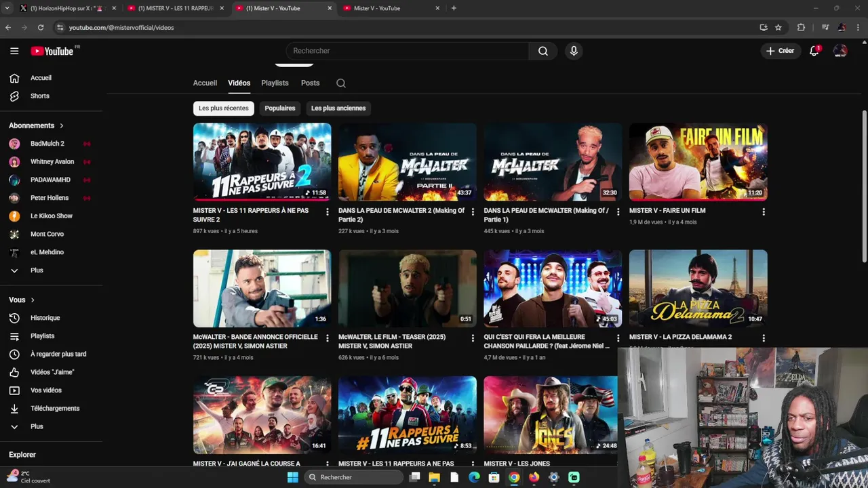Image resolution: width=868 pixels, height=488 pixels.
Task: Click the Créer button
Action: (781, 51)
